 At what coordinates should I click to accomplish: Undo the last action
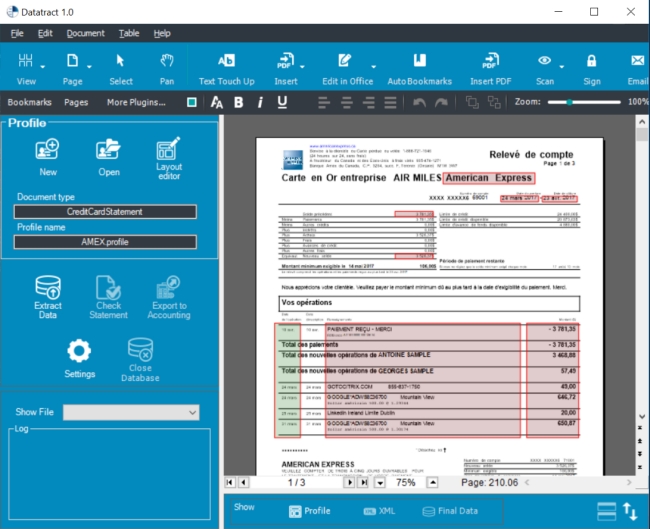coord(420,102)
